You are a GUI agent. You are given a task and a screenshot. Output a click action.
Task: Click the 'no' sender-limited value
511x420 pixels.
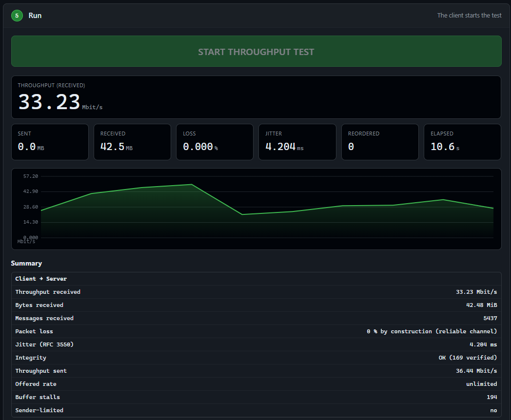coord(494,410)
